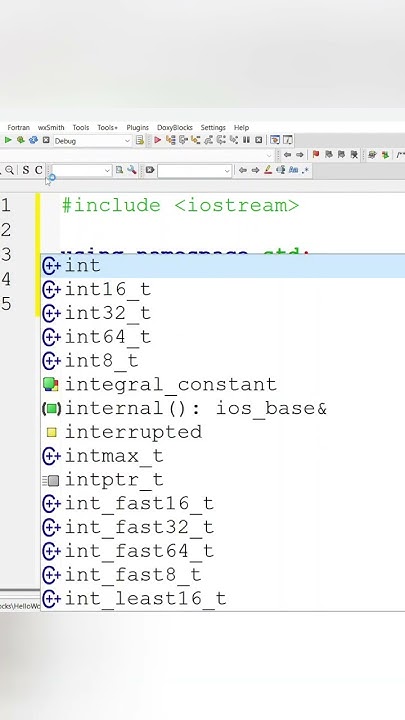Toggle the selected text only icon
The height and width of the screenshot is (720, 405).
[281, 170]
